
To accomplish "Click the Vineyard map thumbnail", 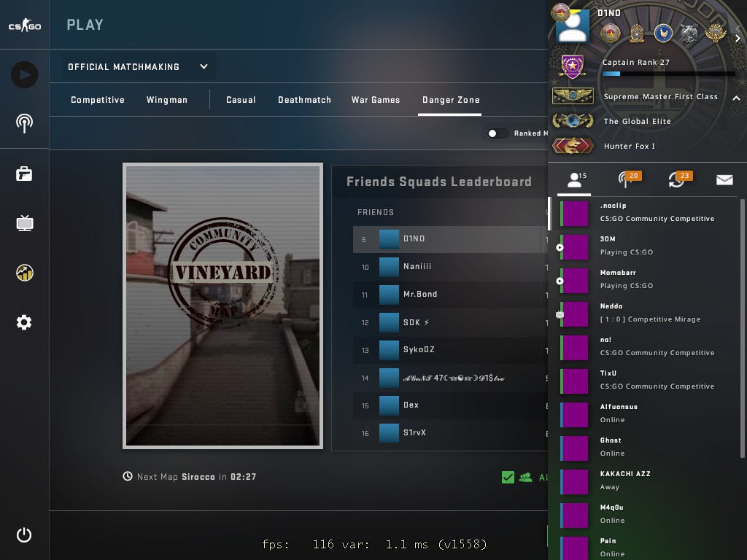I will pyautogui.click(x=223, y=306).
